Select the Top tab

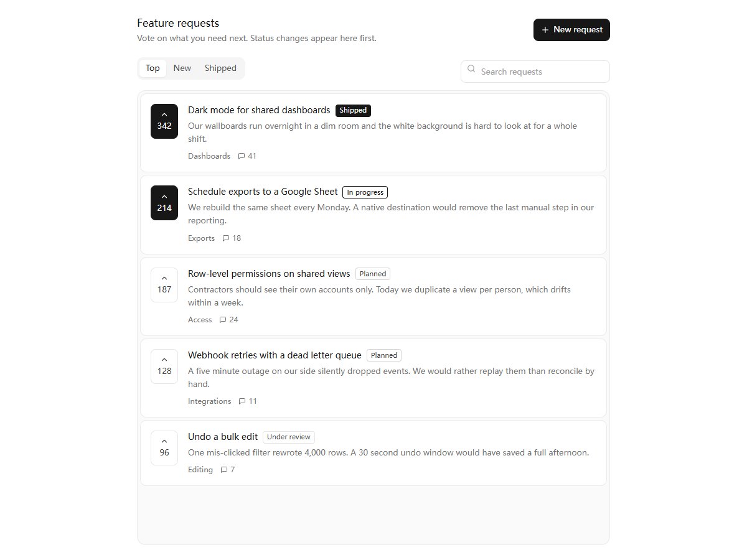coord(153,68)
